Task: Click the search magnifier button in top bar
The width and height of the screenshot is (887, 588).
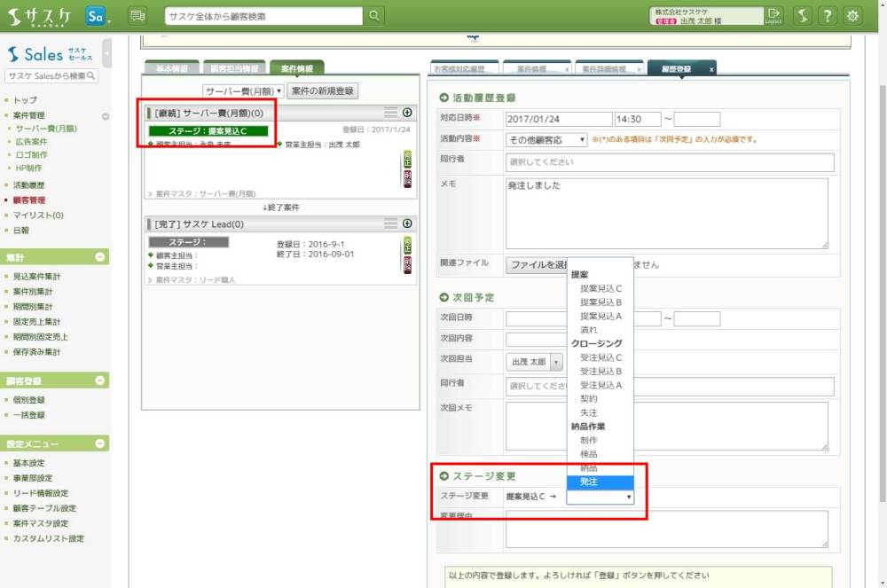Action: point(374,16)
